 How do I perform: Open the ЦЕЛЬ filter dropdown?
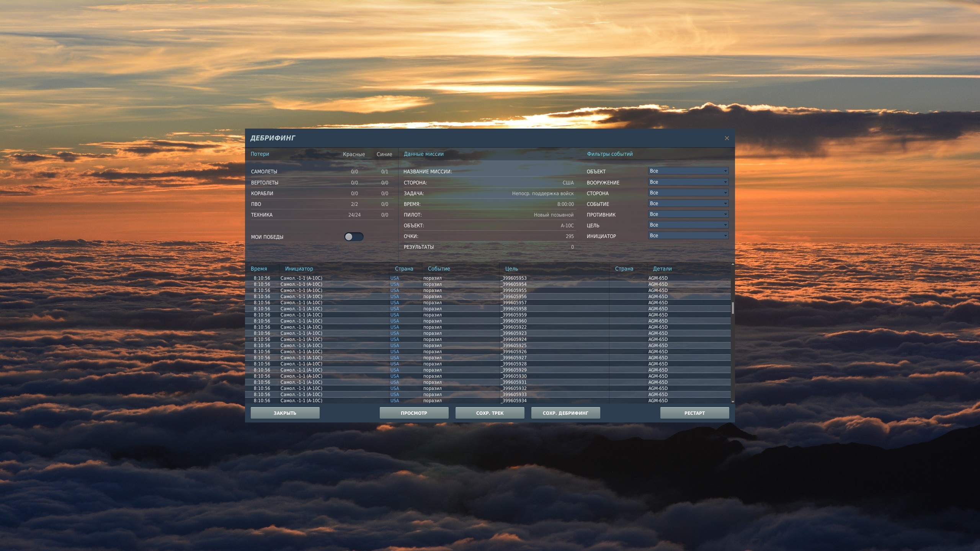[688, 225]
